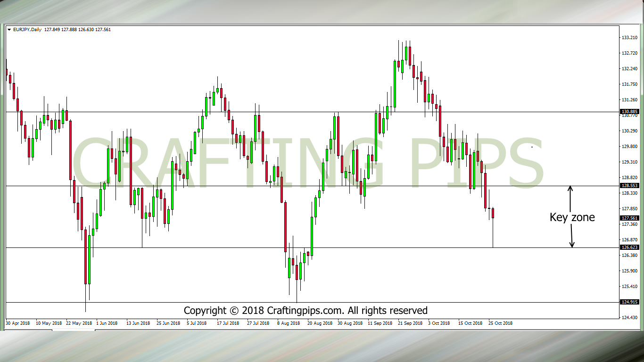This screenshot has width=644, height=362.
Task: Click the 125.410 price scale label
Action: coord(630,286)
